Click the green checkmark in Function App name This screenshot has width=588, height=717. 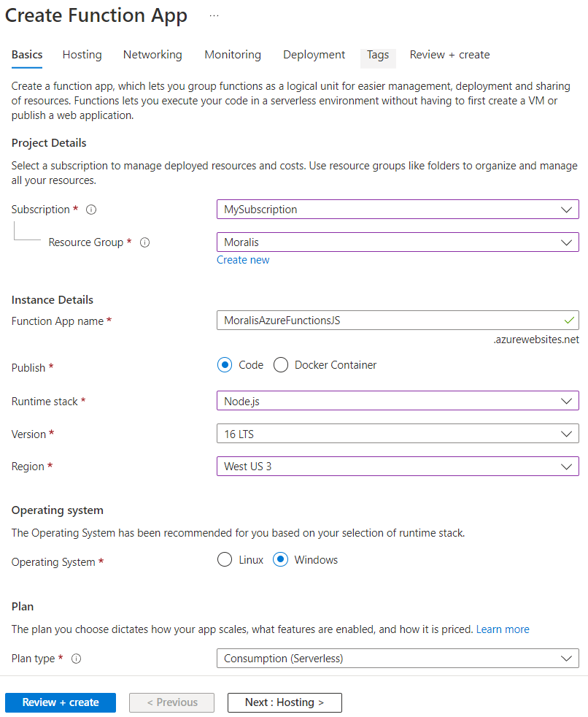(x=569, y=321)
